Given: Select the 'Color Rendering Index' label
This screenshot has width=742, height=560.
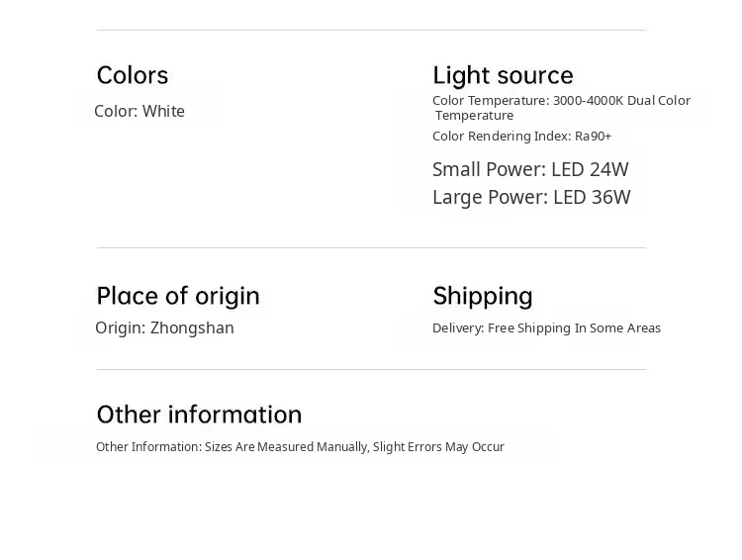Looking at the screenshot, I should (501, 137).
